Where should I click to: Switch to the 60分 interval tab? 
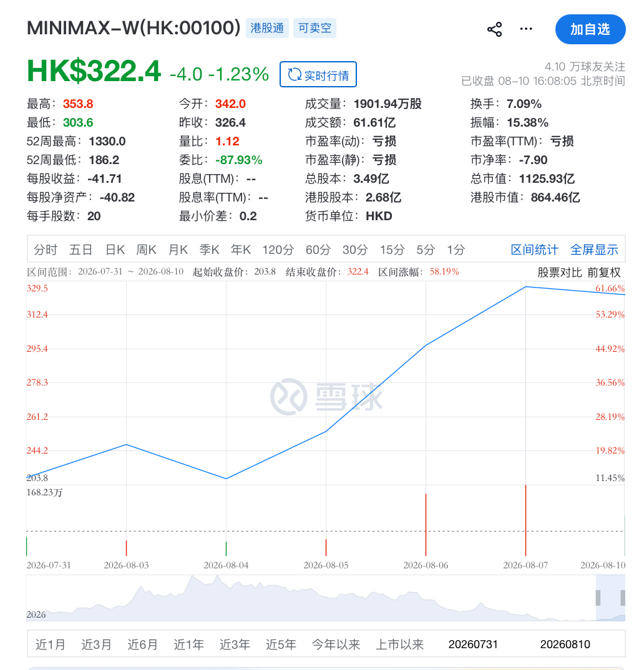pos(318,250)
